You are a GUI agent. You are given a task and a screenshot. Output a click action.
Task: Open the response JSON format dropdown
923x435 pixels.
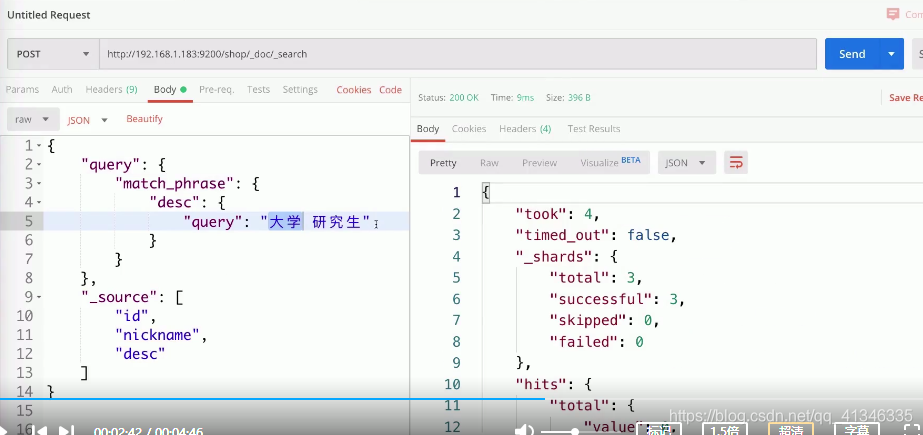click(686, 163)
